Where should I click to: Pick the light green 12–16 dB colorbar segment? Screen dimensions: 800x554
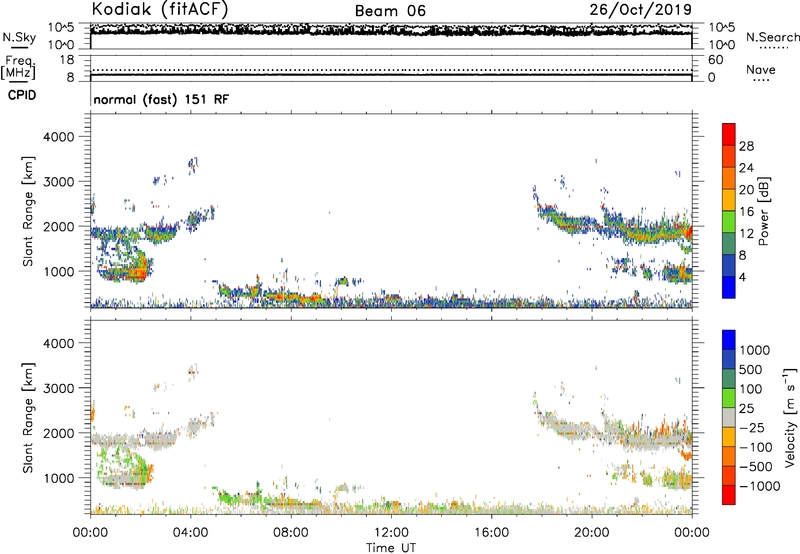[729, 221]
